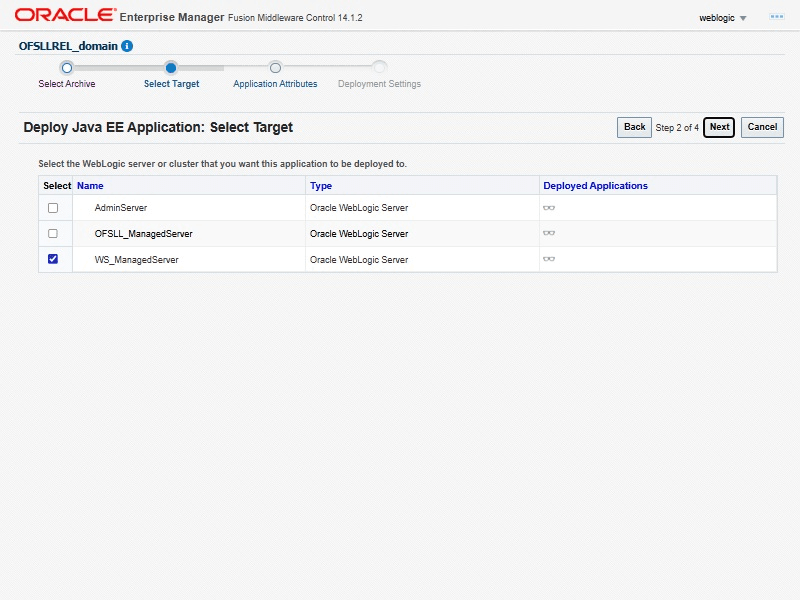Uncheck the WS_ManagedServer checkbox
The image size is (800, 600).
pos(53,259)
